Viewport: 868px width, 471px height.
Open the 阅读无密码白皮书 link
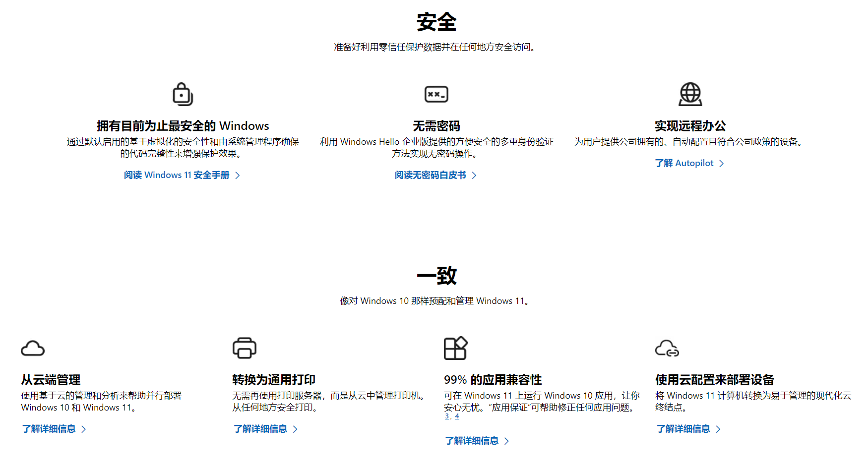coord(435,175)
